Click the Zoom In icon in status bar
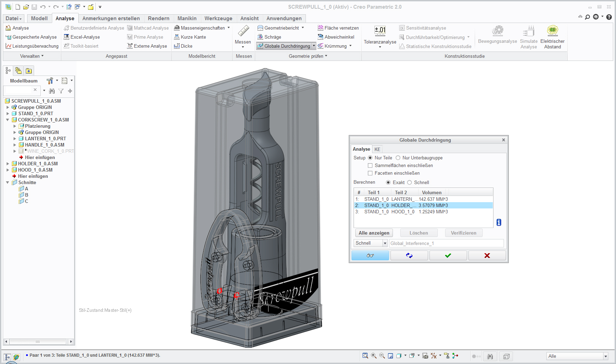 (373, 356)
